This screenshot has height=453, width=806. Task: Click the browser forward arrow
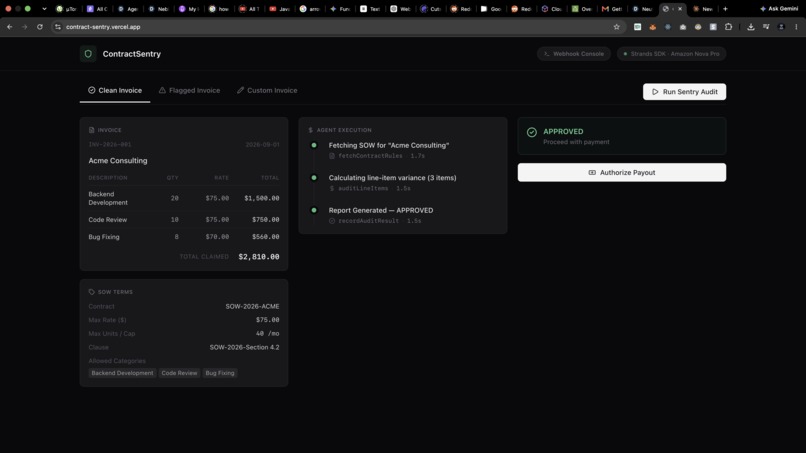click(25, 27)
